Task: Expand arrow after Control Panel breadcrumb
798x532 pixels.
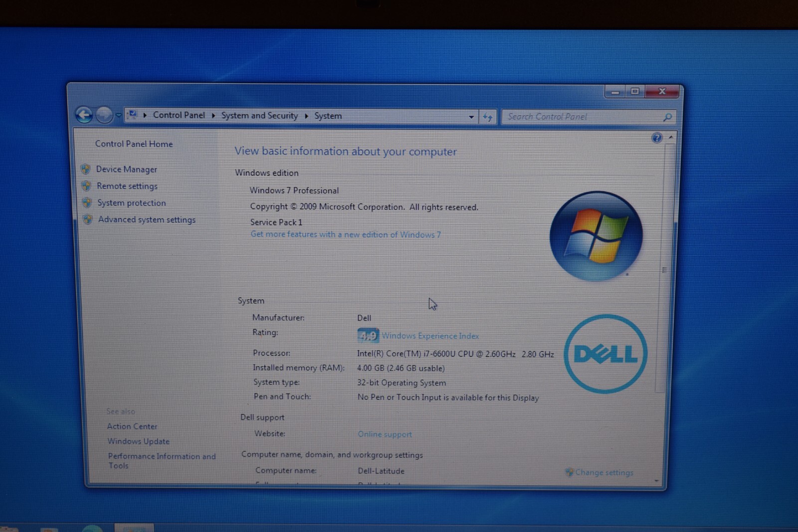Action: [x=213, y=115]
